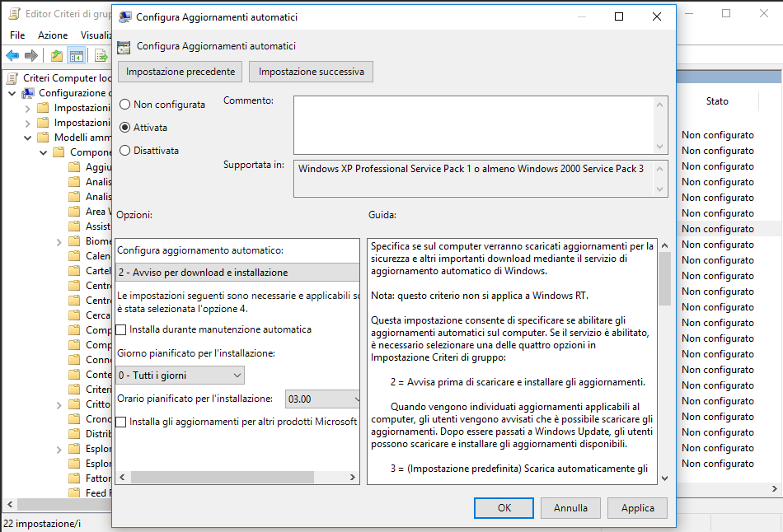
Task: Check Installa aggiornamenti per altri prodotti Microsoft
Action: point(122,422)
